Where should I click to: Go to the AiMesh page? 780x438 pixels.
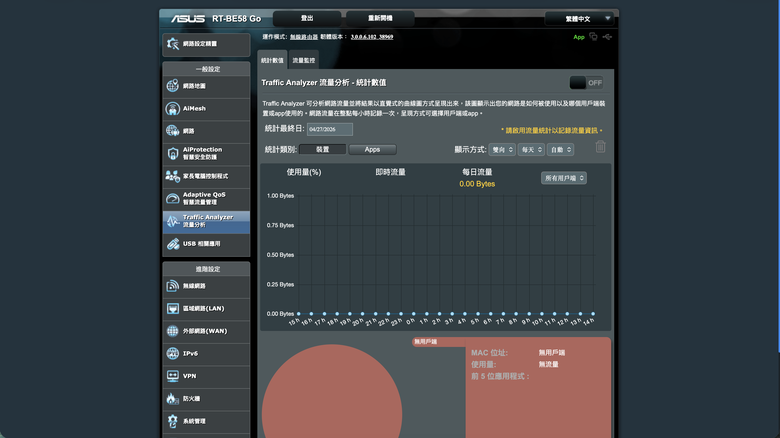(206, 109)
